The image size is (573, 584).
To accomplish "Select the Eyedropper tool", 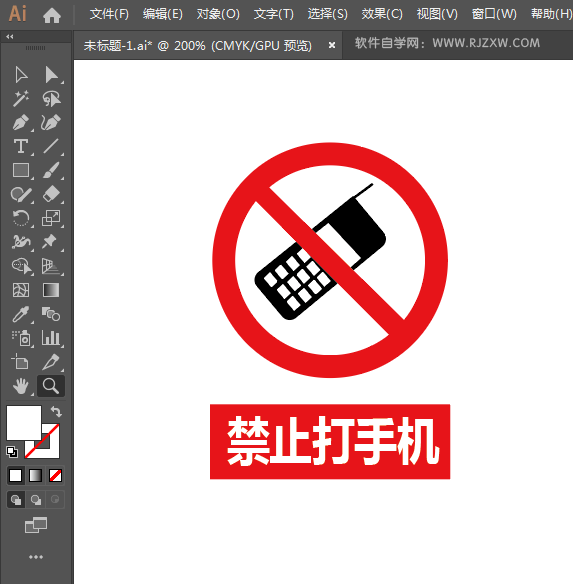I will [21, 314].
